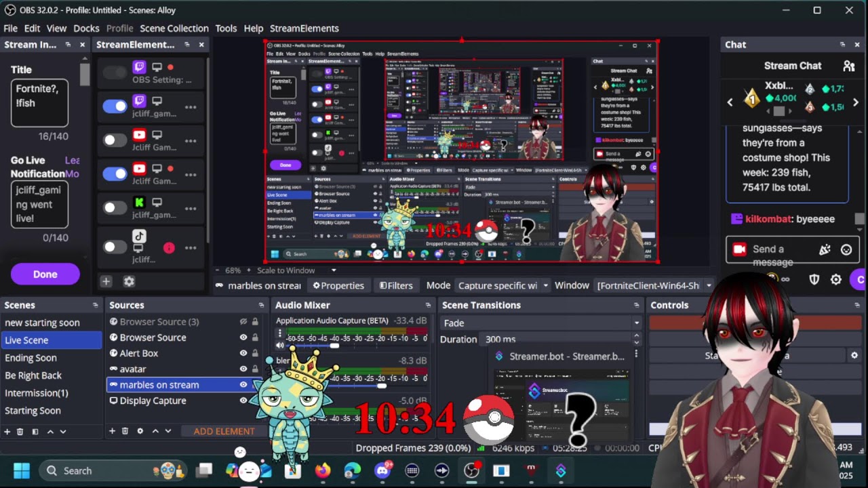Go to next chat leaderboard entry
Viewport: 868px width, 488px height.
[855, 102]
